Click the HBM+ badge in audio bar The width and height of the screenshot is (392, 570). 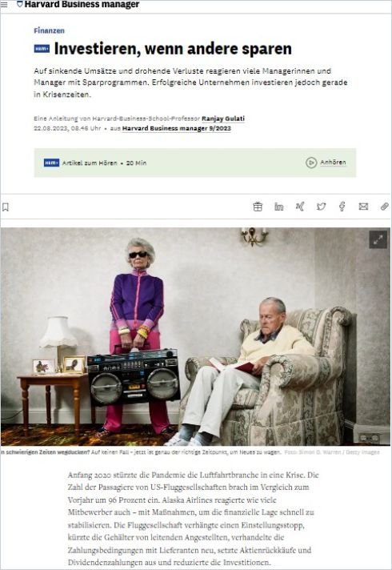coord(51,163)
